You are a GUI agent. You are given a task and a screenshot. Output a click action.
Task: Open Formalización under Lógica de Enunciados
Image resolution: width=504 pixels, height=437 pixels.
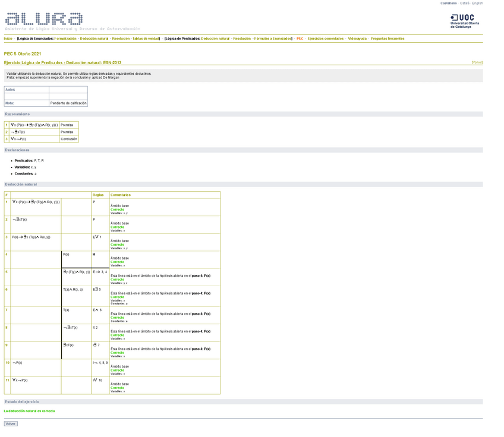[65, 39]
